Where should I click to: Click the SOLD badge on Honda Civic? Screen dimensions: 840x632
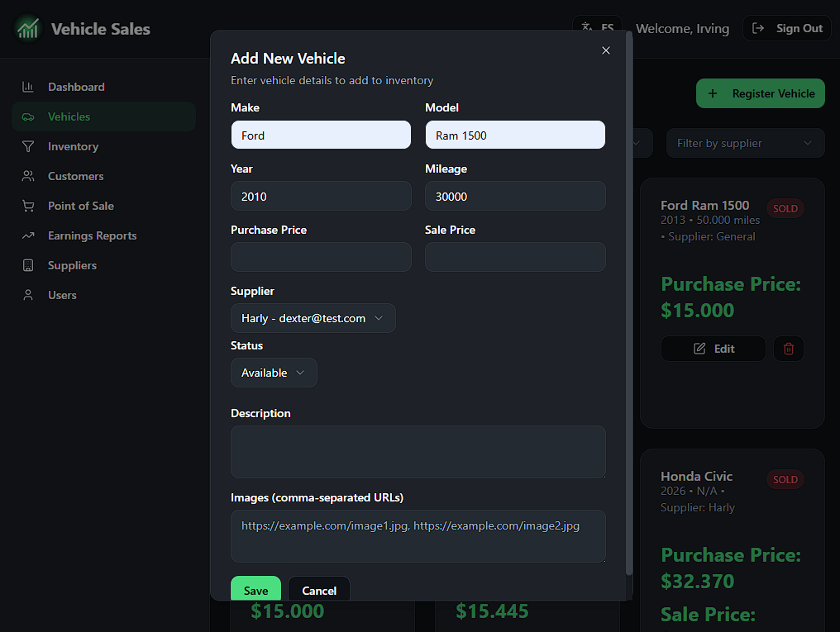point(785,479)
